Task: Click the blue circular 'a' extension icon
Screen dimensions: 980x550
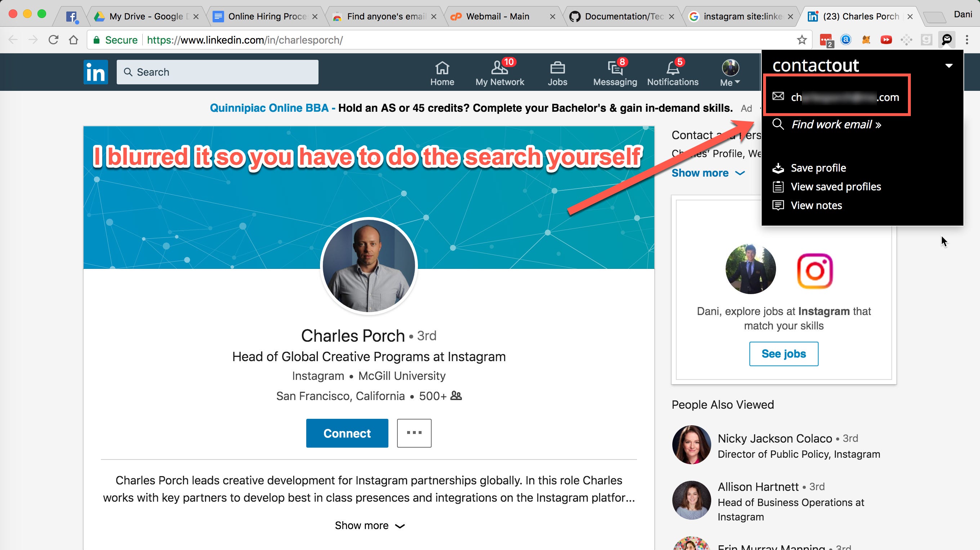Action: 845,39
